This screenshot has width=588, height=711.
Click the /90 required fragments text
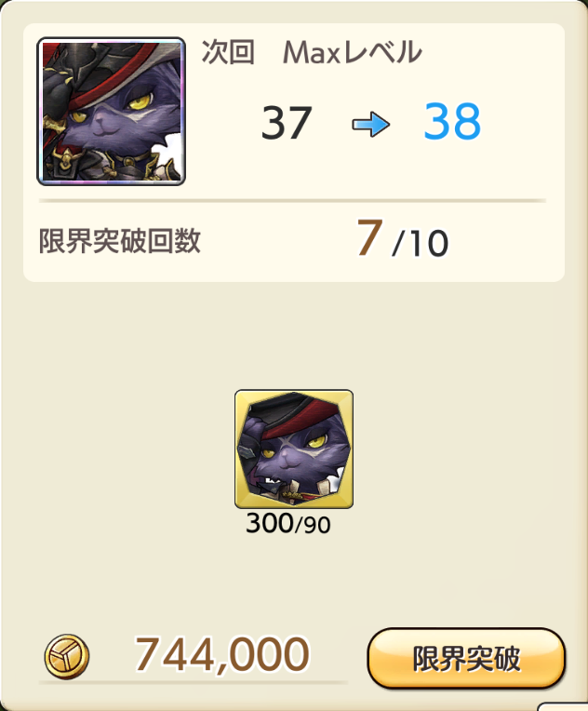point(313,525)
